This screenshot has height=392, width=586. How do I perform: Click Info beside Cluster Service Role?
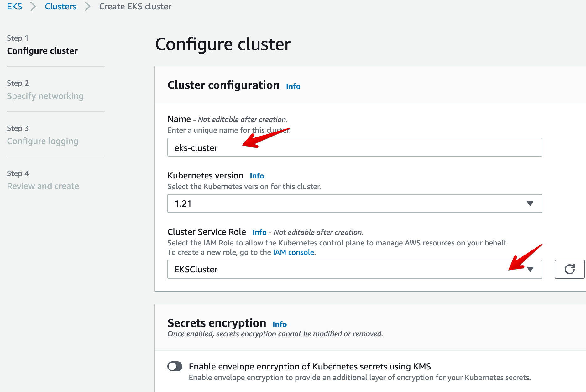coord(259,232)
